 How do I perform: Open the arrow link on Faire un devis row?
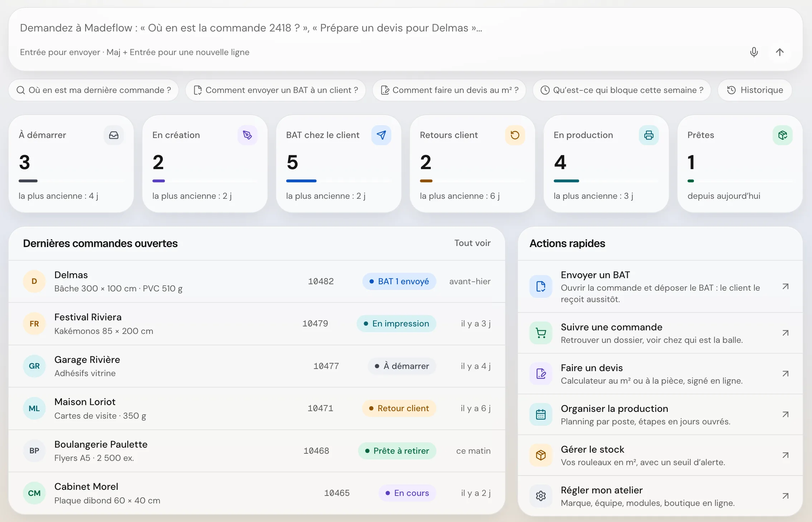click(786, 374)
